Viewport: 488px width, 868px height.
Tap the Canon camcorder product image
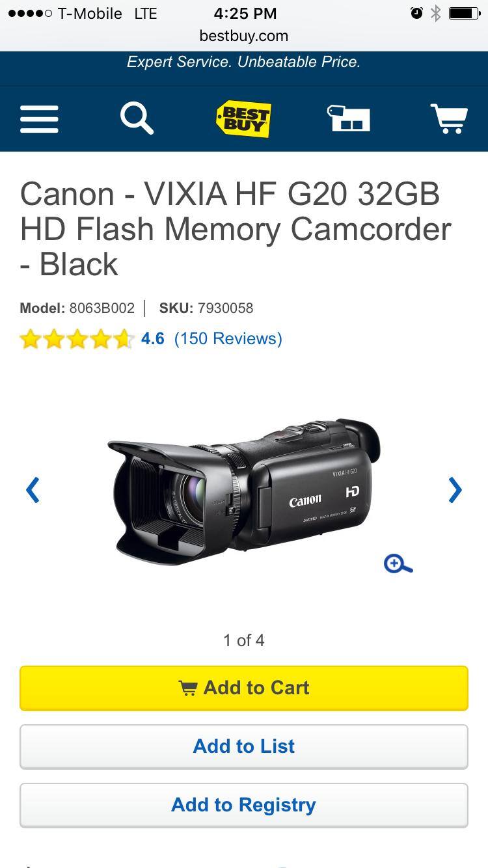pyautogui.click(x=244, y=493)
